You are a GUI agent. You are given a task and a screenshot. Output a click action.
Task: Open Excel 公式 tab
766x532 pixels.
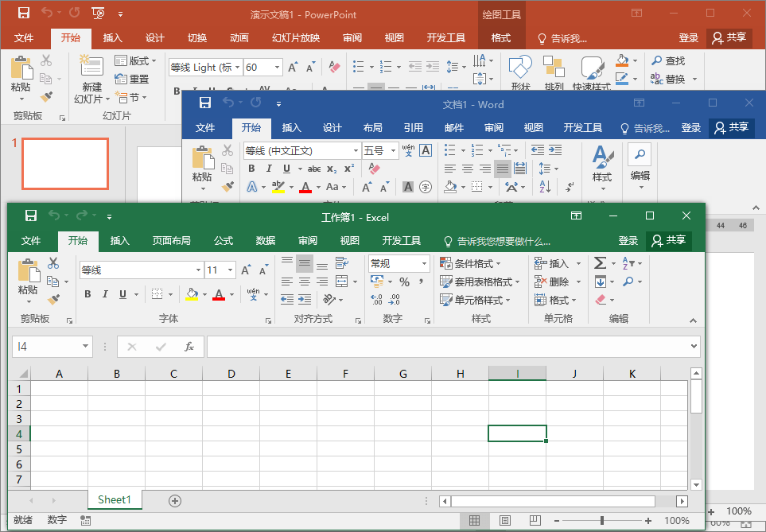(x=224, y=241)
